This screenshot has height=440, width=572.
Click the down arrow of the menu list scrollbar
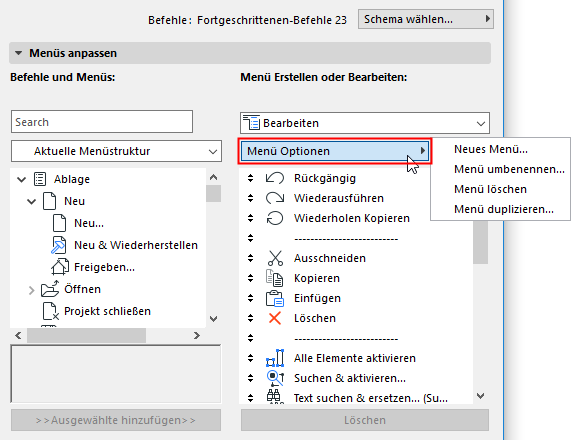click(x=481, y=396)
